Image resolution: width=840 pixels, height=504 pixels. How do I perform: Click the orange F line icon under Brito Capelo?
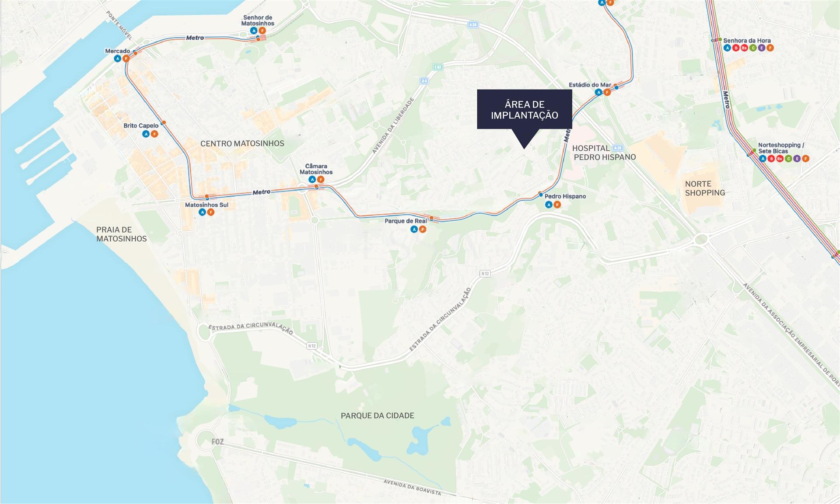[x=154, y=134]
